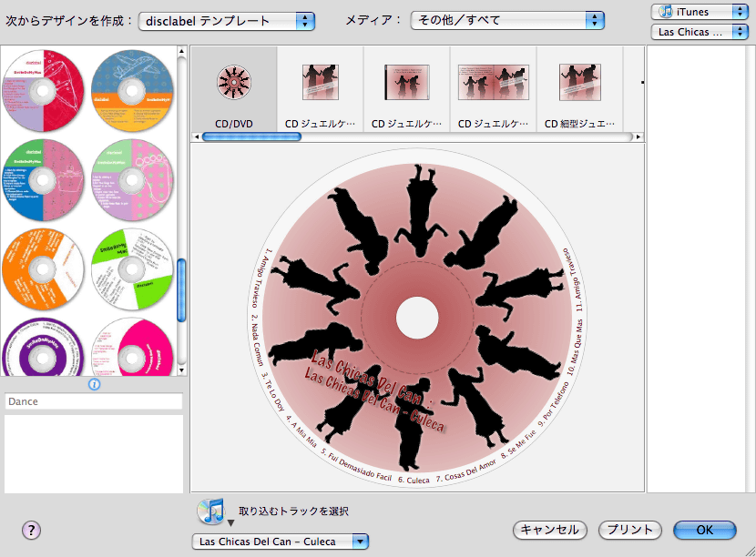Click the Dance template name field
The image size is (756, 557).
point(94,401)
